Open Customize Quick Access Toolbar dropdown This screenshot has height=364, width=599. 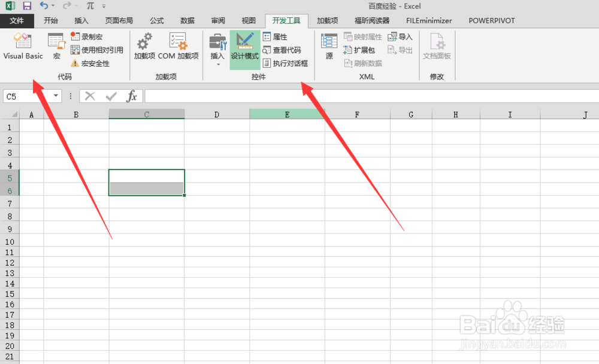pos(104,6)
